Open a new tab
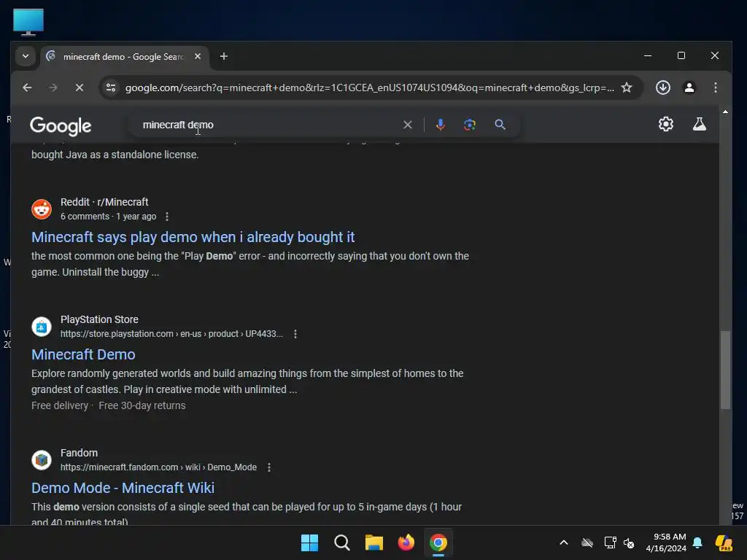The image size is (747, 560). [x=223, y=56]
